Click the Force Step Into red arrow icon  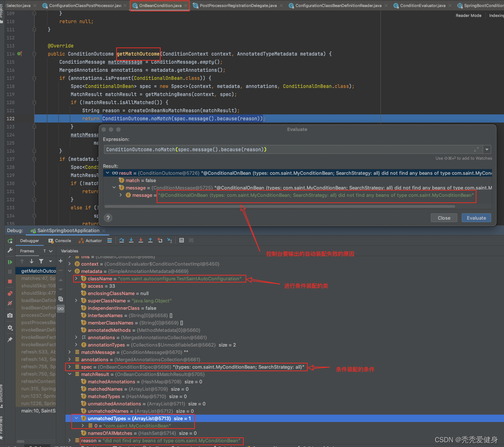tap(141, 240)
